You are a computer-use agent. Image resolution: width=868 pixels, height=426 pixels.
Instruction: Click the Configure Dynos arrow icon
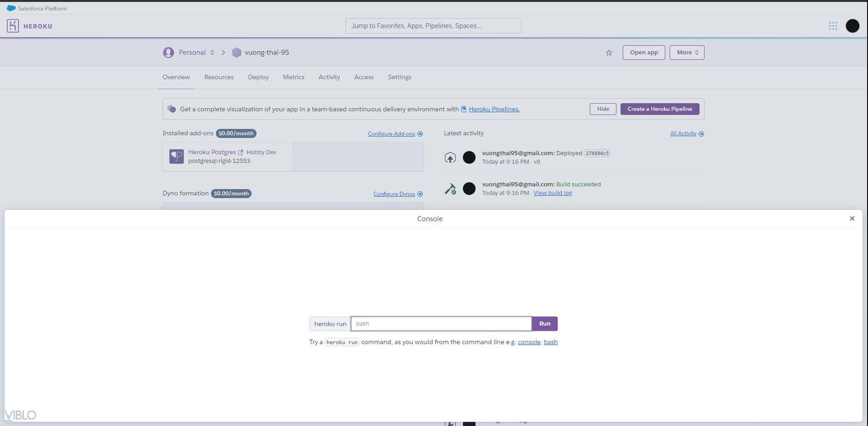(420, 194)
